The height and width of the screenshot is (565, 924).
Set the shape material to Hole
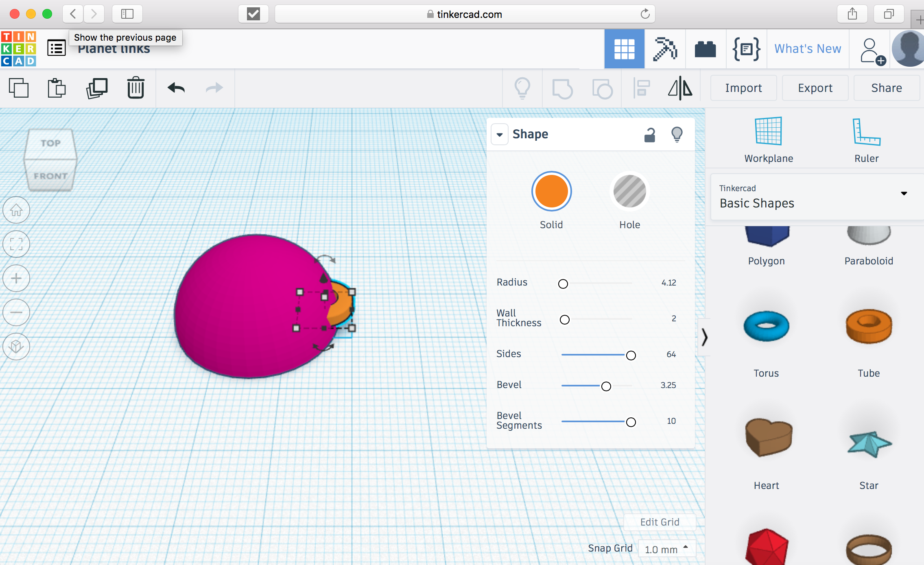pos(629,191)
